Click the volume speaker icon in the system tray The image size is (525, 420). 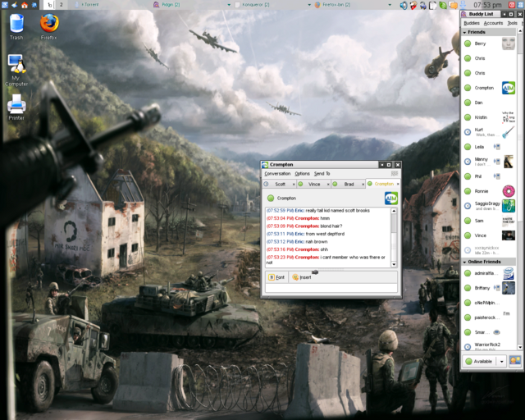coord(404,5)
